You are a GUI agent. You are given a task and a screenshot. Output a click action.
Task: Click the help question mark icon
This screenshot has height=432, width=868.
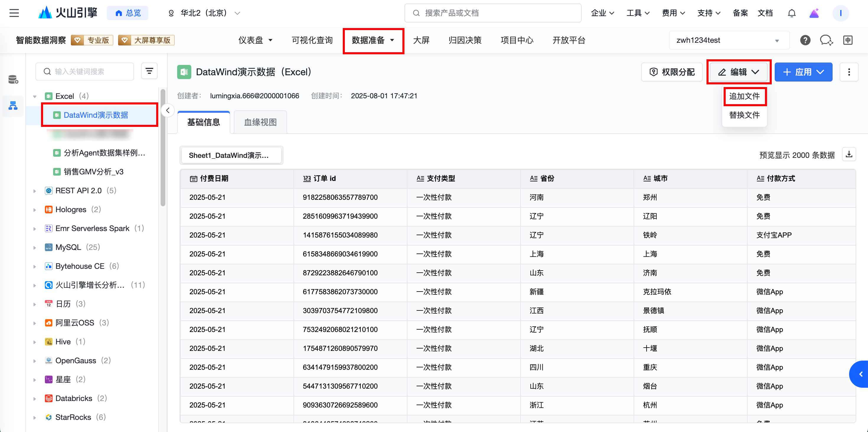tap(805, 40)
